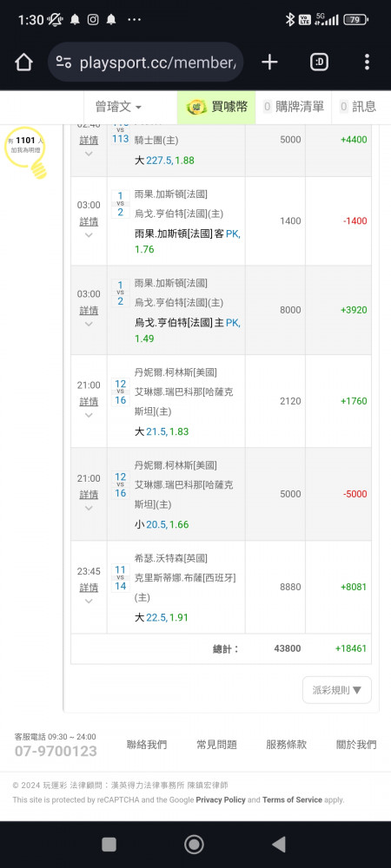391x868 pixels.
Task: Open a new browser tab
Action: coord(269,62)
